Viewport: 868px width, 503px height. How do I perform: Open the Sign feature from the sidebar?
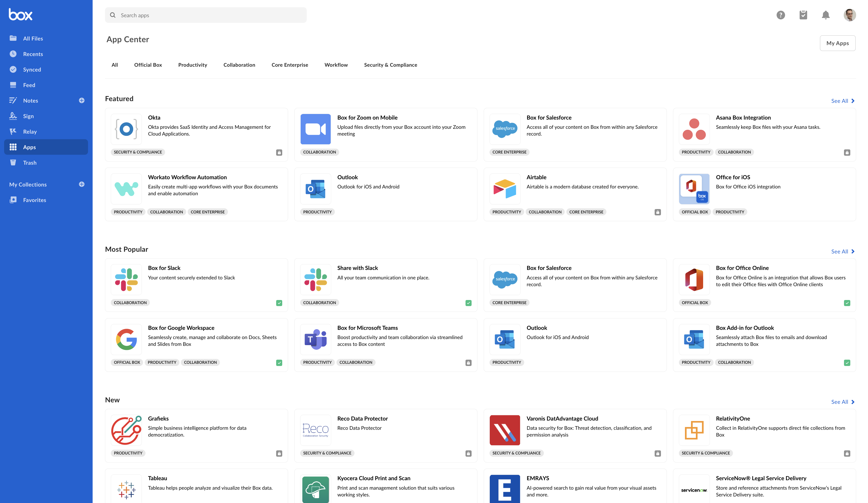pos(29,116)
